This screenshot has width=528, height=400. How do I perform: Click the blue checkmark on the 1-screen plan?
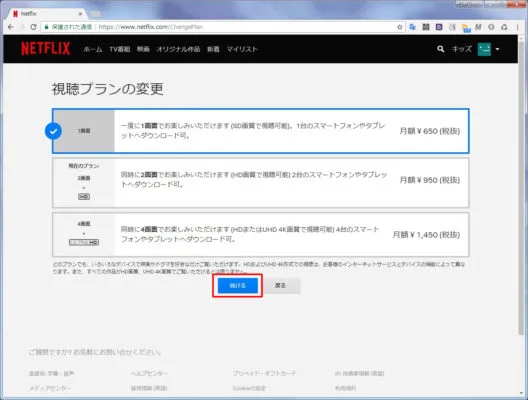pyautogui.click(x=53, y=131)
